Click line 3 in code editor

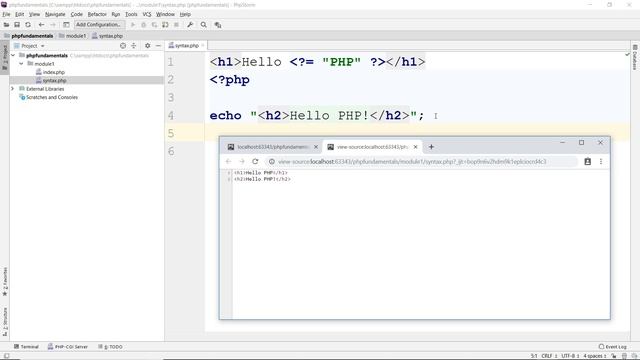(x=416, y=98)
